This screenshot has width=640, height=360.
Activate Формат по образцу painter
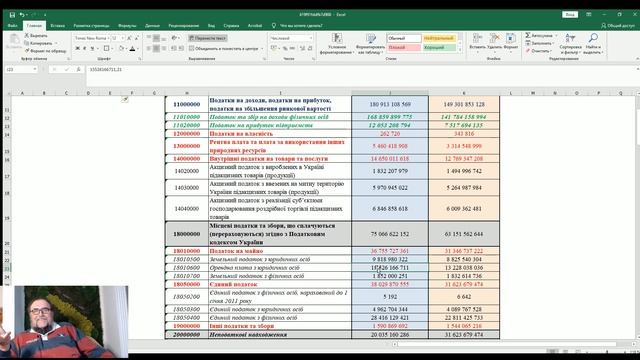45,51
